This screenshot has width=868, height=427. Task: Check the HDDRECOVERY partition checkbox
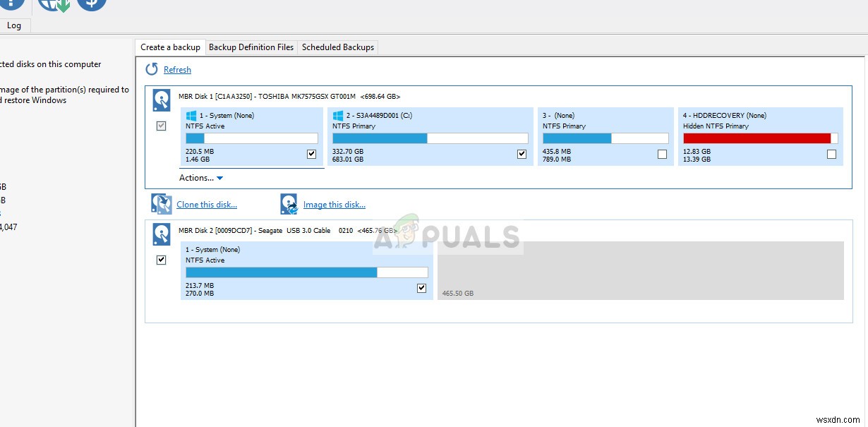[831, 154]
